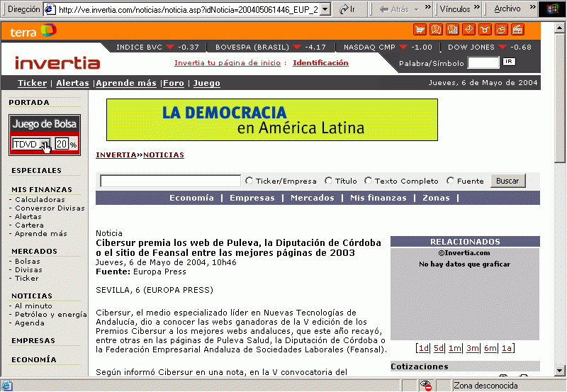Open the Terra weather icon
567x392 pixels.
[501, 30]
